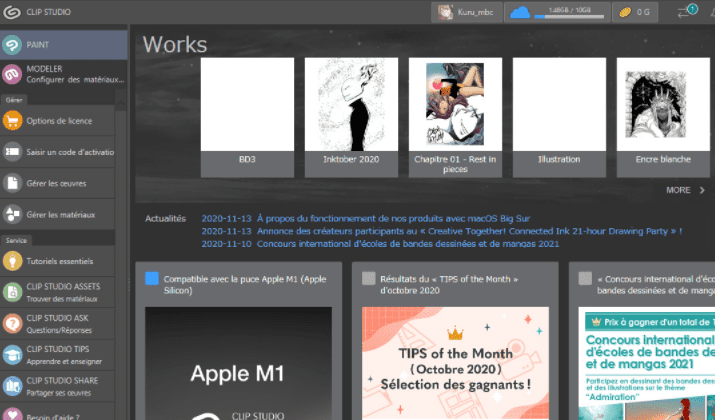Open the Illustration work thumbnail
Screen dimensions: 715x420
click(559, 104)
